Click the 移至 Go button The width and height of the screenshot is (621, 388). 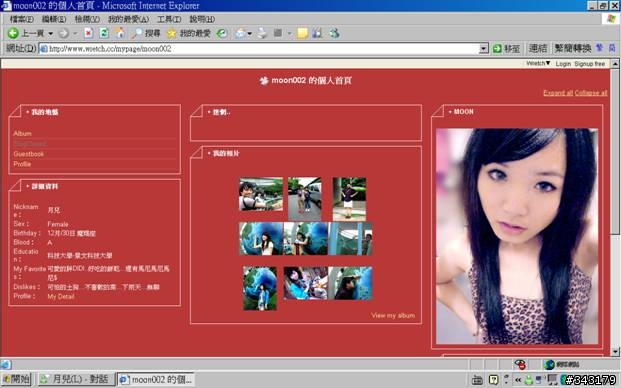[x=506, y=49]
